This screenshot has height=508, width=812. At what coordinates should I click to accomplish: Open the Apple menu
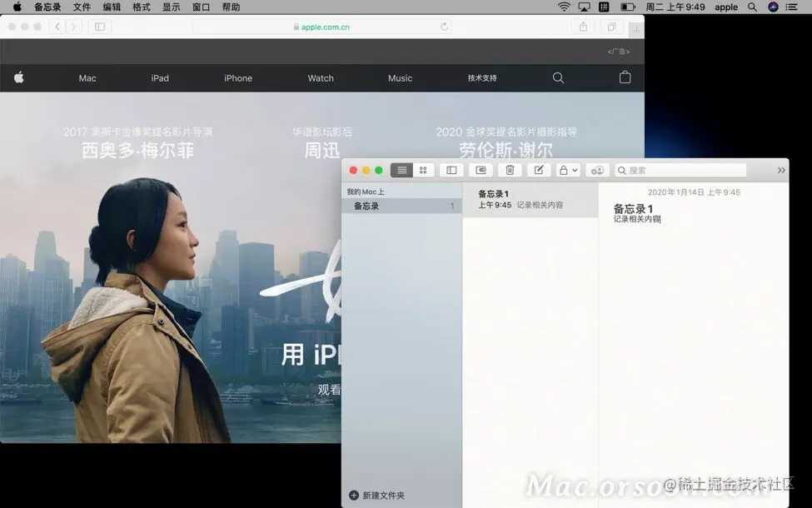17,7
